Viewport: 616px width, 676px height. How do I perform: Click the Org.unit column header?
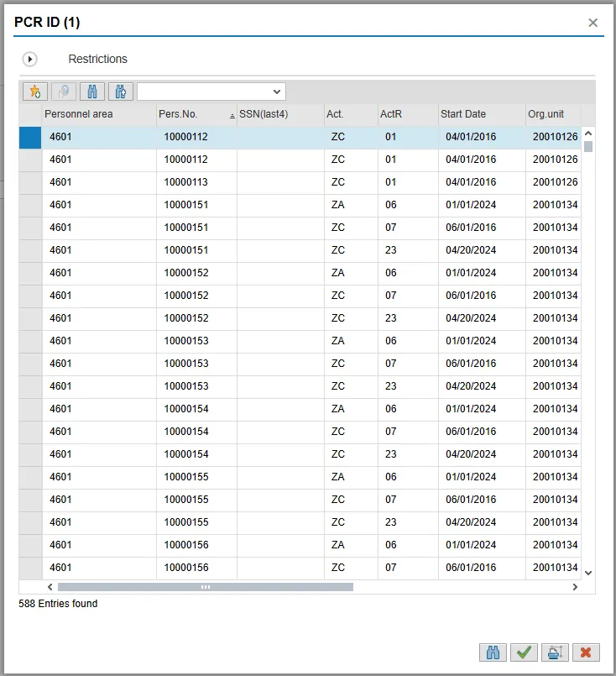[x=551, y=114]
